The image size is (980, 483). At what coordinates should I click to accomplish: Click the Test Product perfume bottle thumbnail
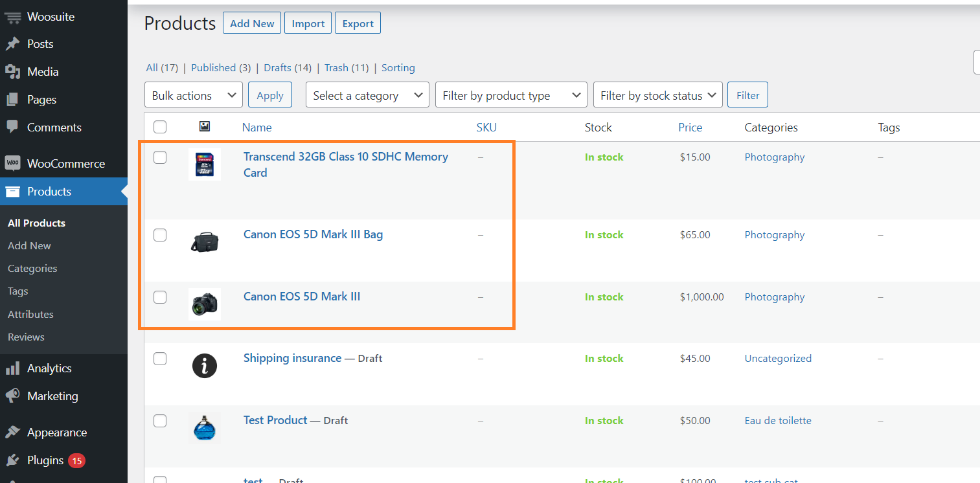tap(205, 427)
